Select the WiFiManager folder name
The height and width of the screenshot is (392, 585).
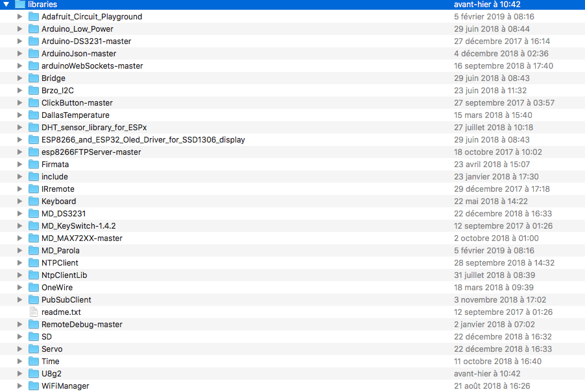click(66, 386)
